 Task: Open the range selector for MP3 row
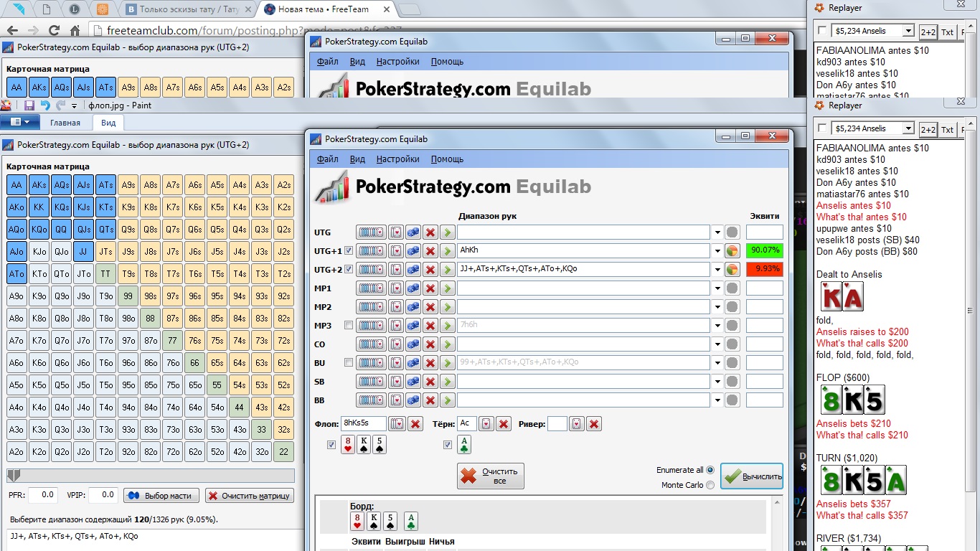click(x=371, y=326)
